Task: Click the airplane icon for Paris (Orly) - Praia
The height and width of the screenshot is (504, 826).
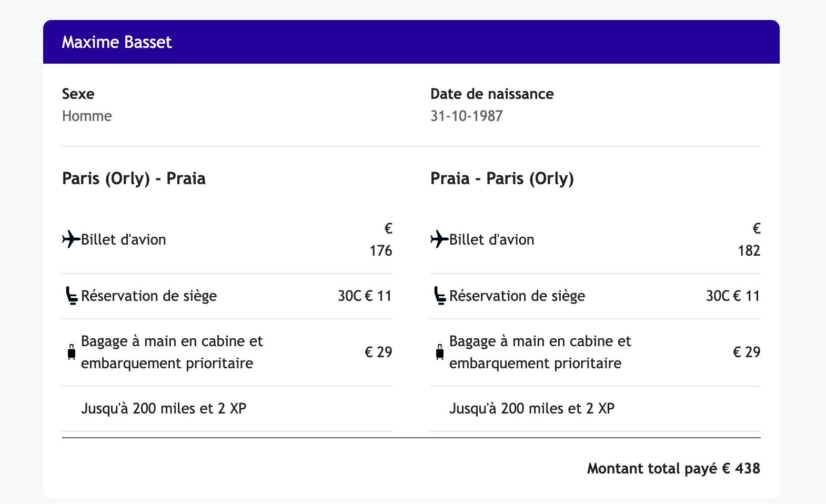Action: (x=71, y=239)
